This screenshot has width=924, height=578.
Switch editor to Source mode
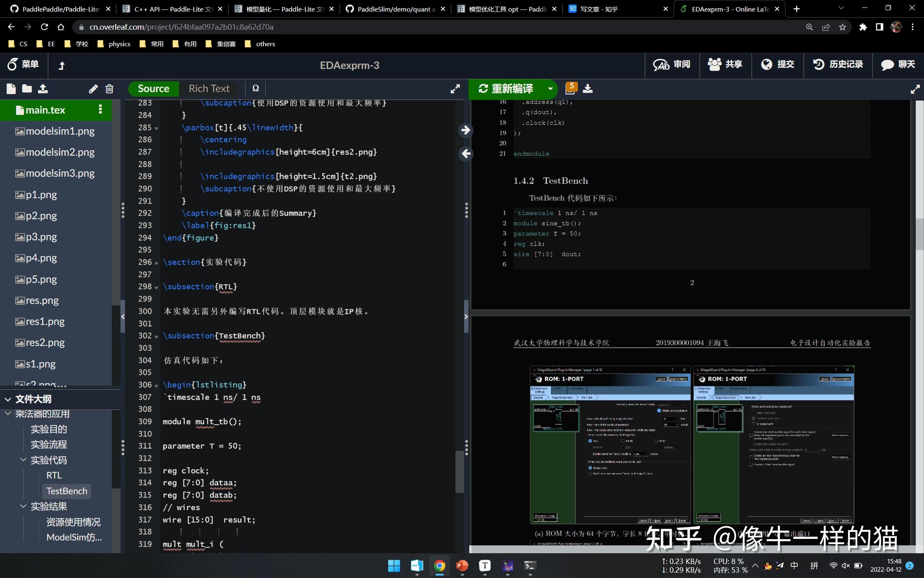pos(153,89)
